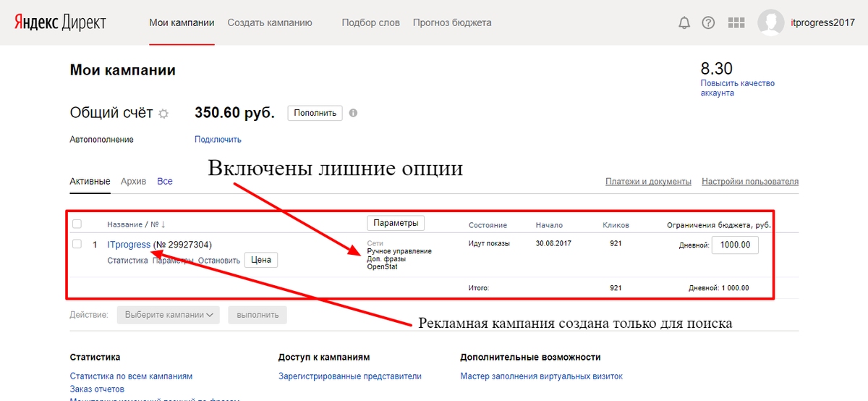Click the Подключить autopayment link

coord(218,139)
